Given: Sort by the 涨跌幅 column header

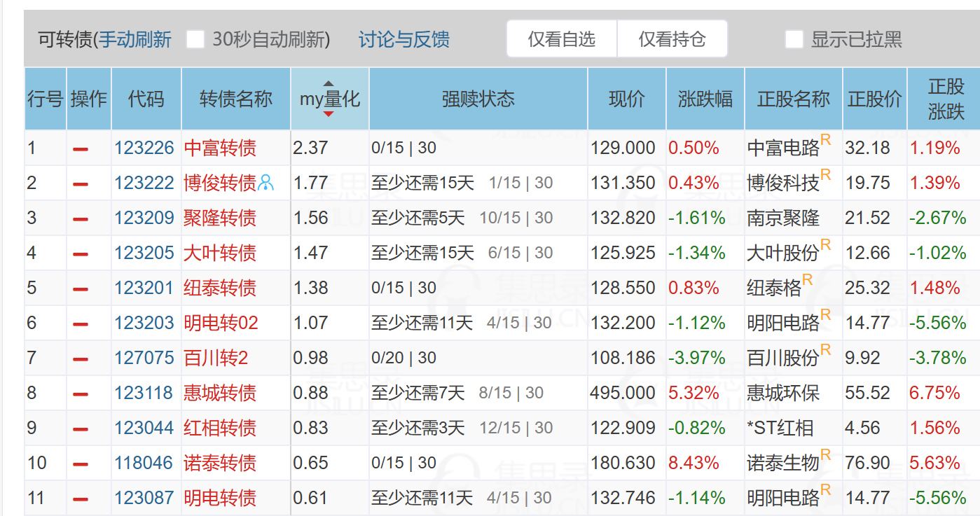Looking at the screenshot, I should tap(705, 99).
